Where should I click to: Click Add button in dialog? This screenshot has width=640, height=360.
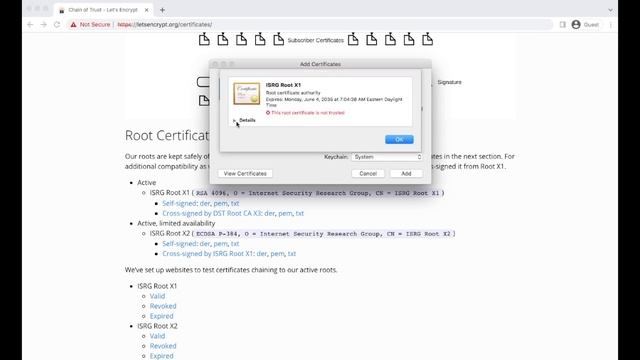[406, 173]
